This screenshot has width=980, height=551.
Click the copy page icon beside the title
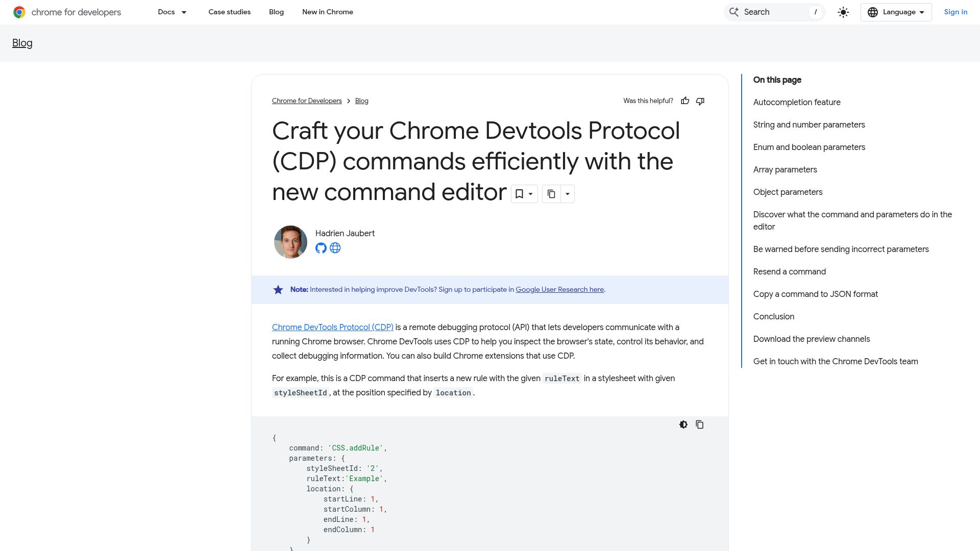click(551, 194)
